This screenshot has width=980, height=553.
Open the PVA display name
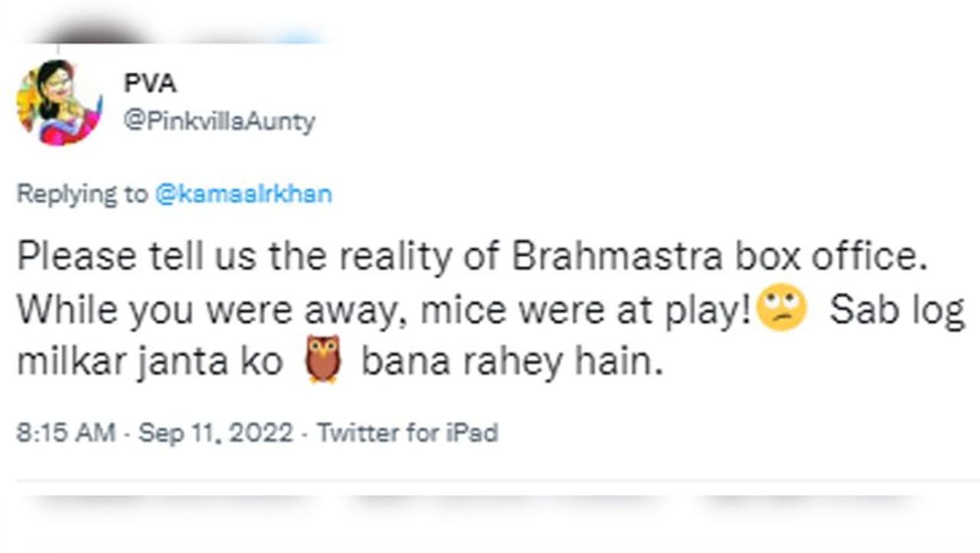[x=150, y=83]
